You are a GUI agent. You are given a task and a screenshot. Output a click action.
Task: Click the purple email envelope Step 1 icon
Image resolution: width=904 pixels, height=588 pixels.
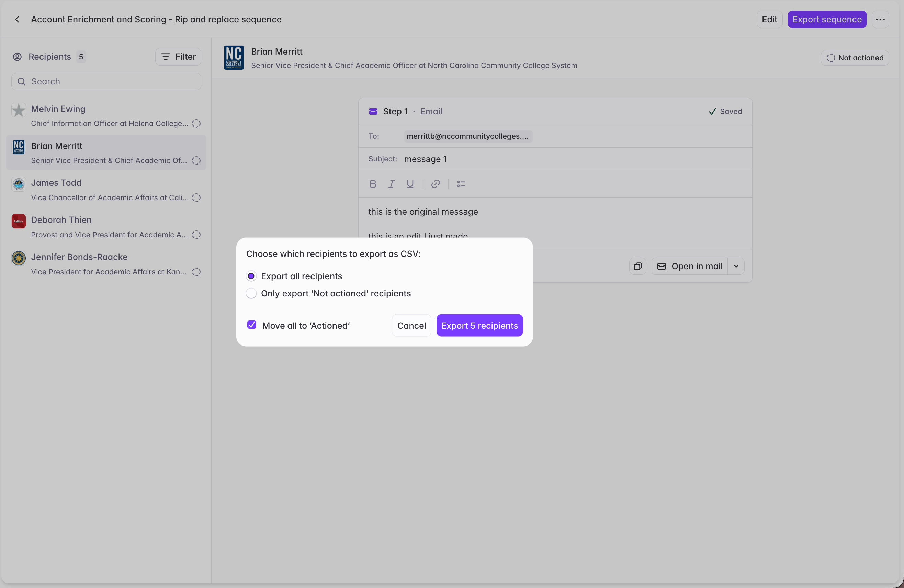[373, 111]
